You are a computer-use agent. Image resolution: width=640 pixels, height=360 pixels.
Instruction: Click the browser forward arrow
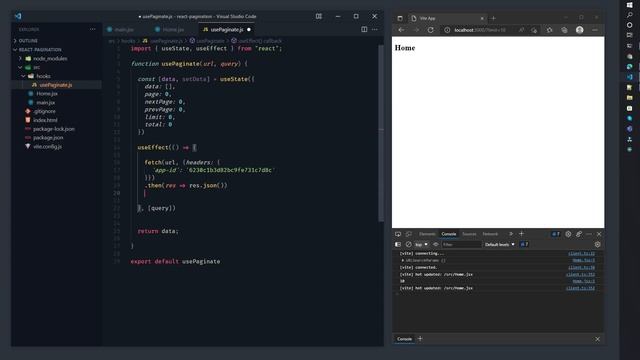[x=416, y=30]
